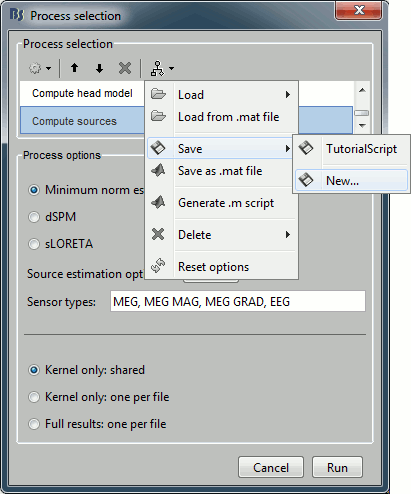Close the Process selection window
Image resolution: width=411 pixels, height=494 pixels.
pyautogui.click(x=359, y=11)
